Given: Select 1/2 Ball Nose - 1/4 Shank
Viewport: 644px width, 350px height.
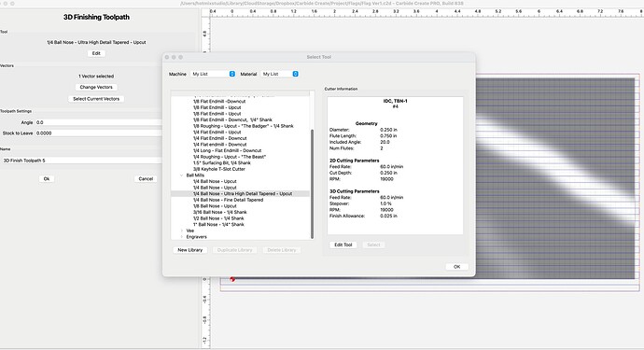Looking at the screenshot, I should click(x=218, y=218).
